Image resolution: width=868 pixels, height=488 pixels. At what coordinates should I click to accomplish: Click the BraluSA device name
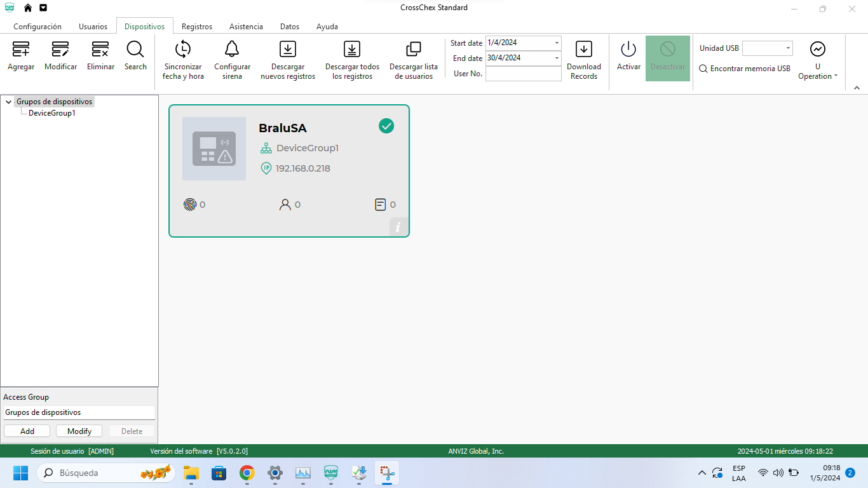(x=283, y=128)
